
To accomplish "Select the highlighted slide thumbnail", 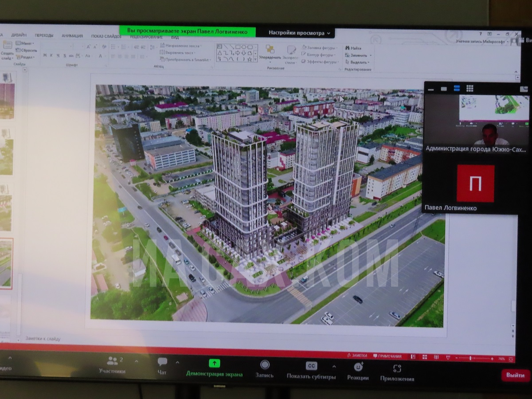I will tap(6, 264).
